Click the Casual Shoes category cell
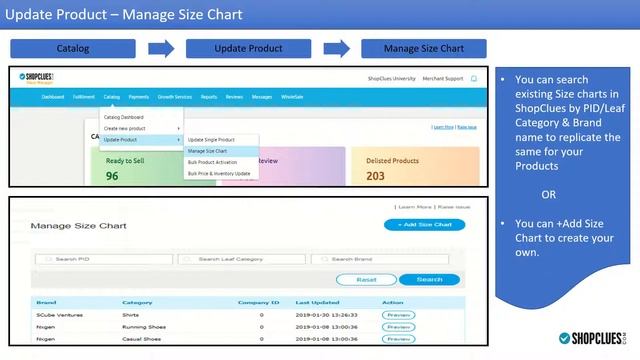Screen dimensions: 640x360 (142, 339)
